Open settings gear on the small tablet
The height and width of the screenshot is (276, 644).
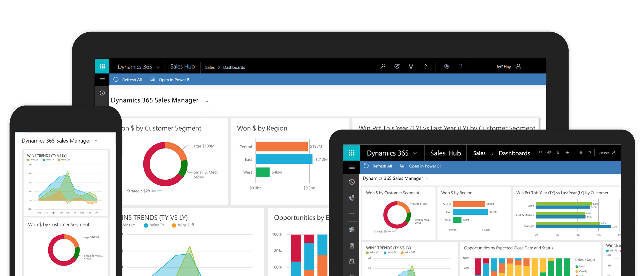click(581, 152)
